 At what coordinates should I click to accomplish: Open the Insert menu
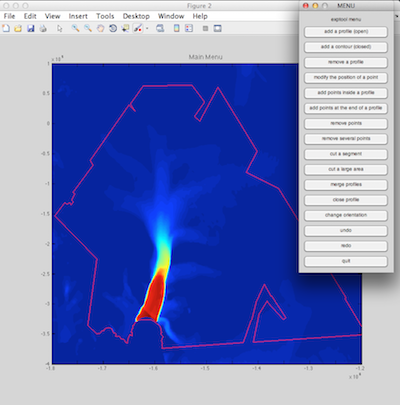78,16
